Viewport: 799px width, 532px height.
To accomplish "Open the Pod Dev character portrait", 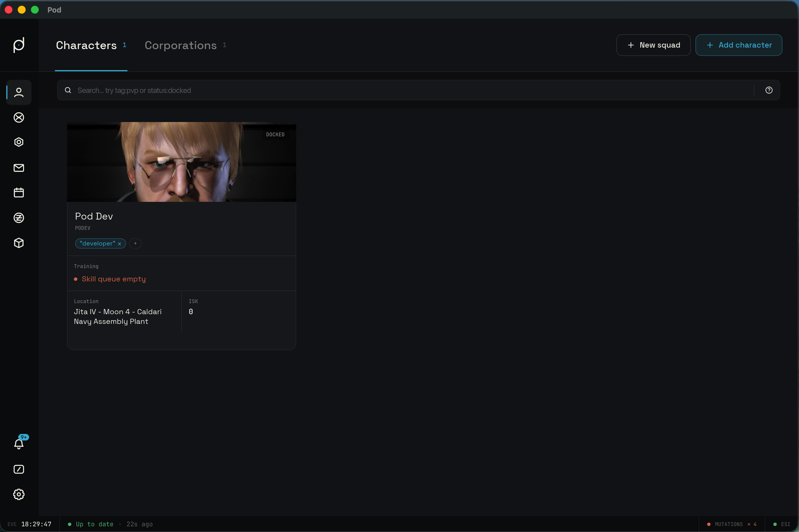I will [182, 162].
